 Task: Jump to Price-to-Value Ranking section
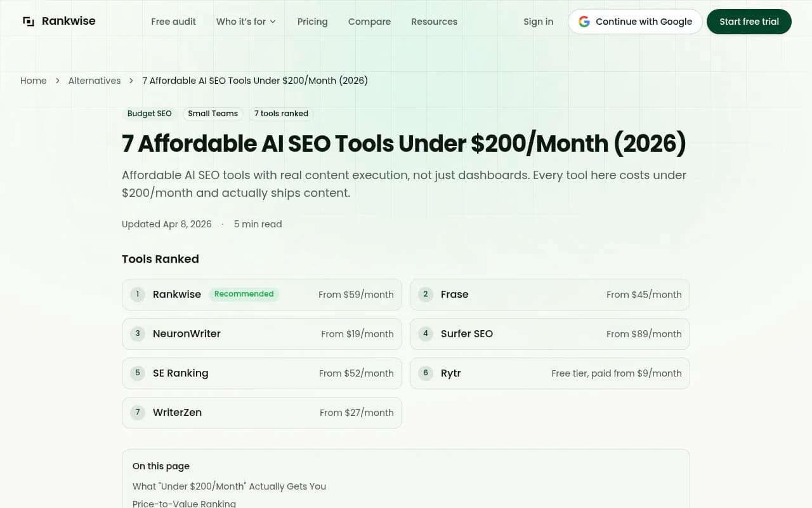(184, 504)
